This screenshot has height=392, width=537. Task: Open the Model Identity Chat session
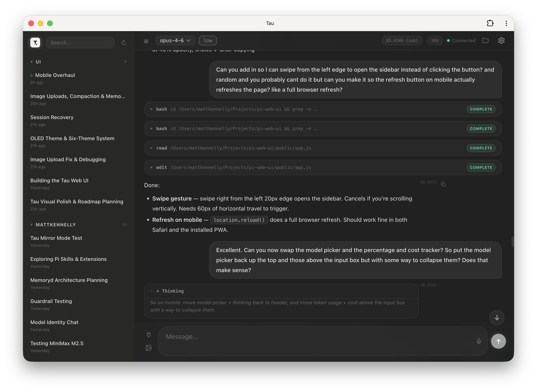click(78, 326)
